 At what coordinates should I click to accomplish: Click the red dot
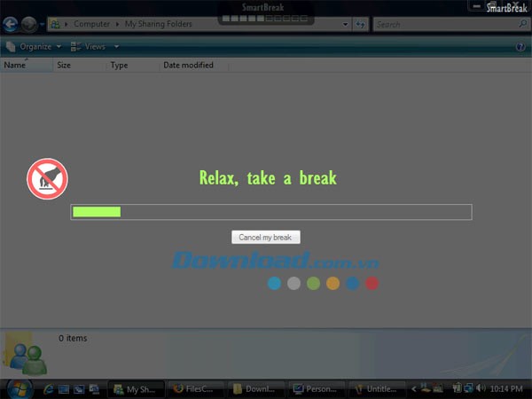pos(372,283)
